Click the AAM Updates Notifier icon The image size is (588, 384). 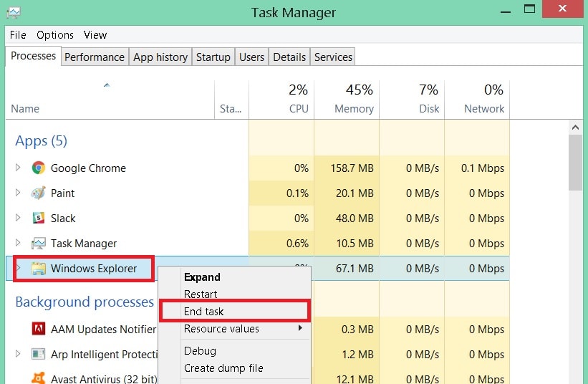39,330
